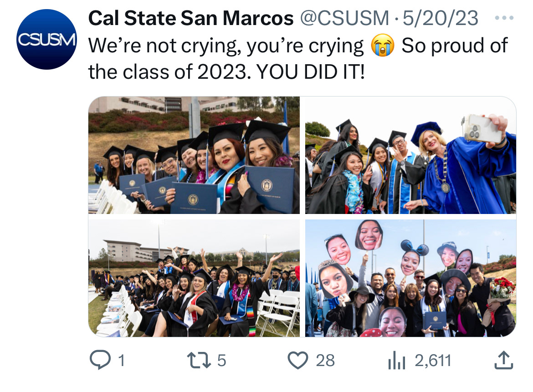Viewport: 533px width, 392px height.
Task: Click the crying face emoji in the post
Action: click(382, 46)
